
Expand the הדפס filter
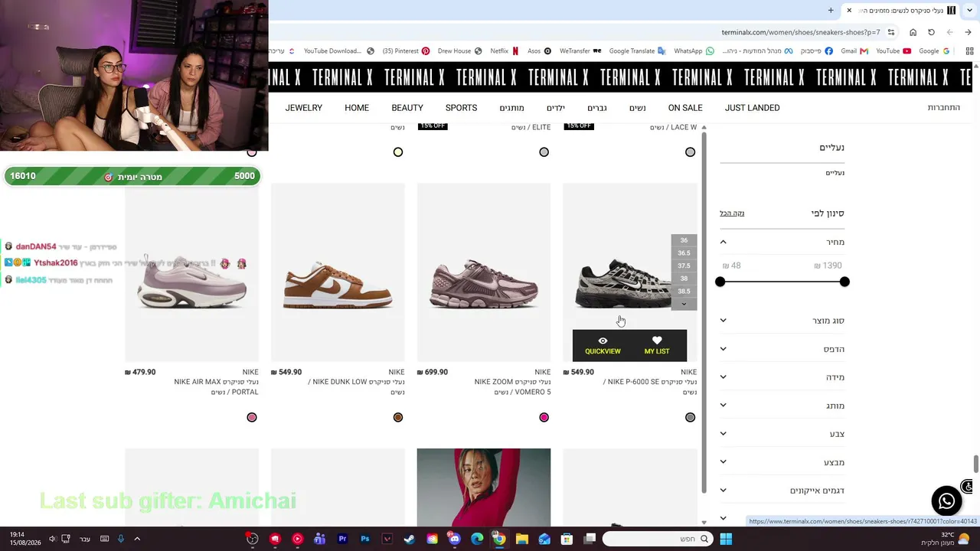pos(723,349)
